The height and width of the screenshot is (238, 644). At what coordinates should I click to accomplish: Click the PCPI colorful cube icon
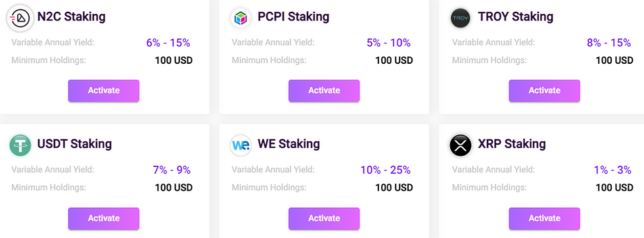pyautogui.click(x=241, y=18)
